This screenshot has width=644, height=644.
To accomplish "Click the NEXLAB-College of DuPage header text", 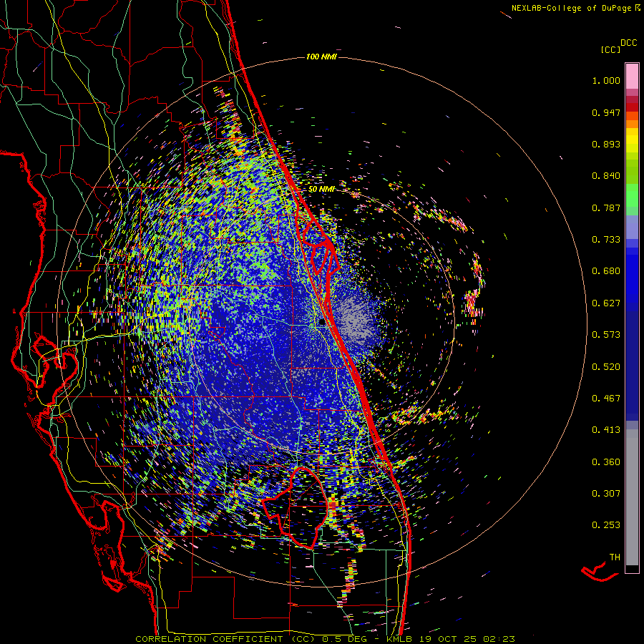I will pyautogui.click(x=571, y=8).
